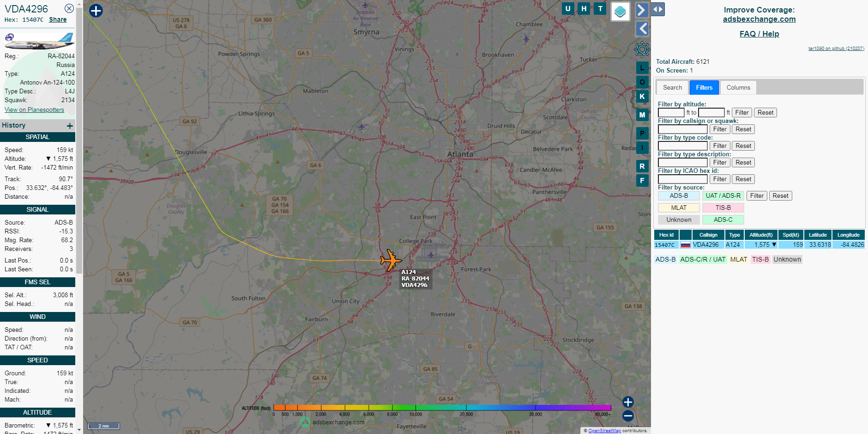Click the altitude color scale bar
The height and width of the screenshot is (434, 868).
[442, 407]
